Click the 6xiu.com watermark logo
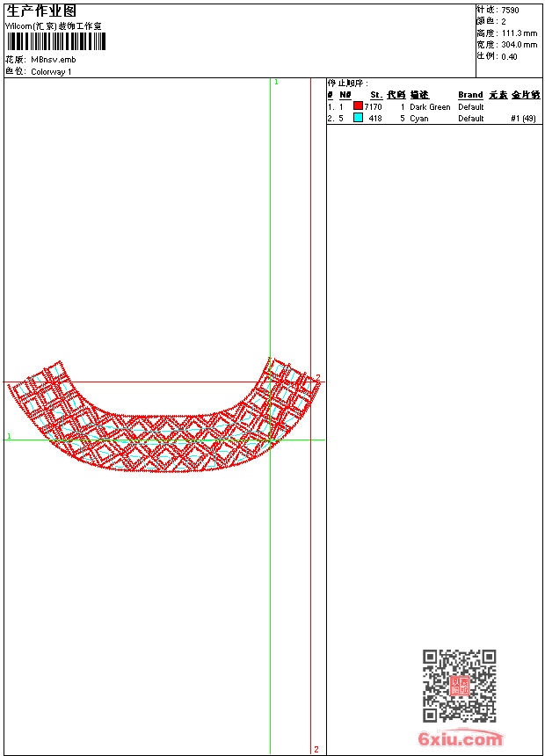 [460, 739]
